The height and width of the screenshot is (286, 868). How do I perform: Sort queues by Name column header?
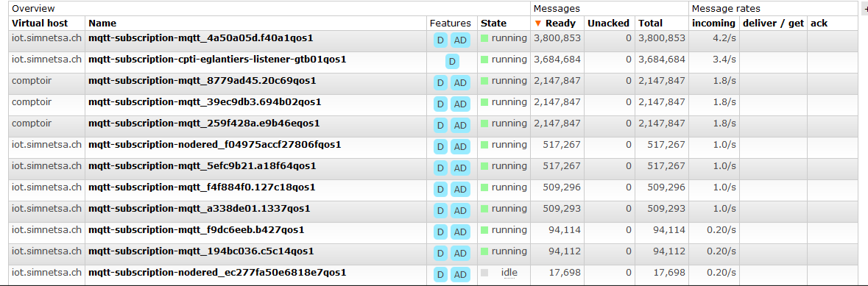(x=102, y=24)
